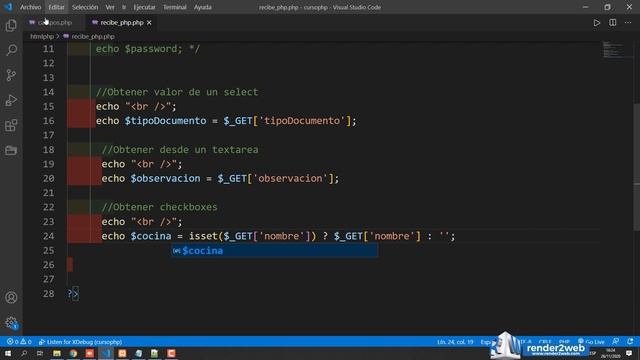This screenshot has width=640, height=360.
Task: Open the Editar menu
Action: point(56,7)
